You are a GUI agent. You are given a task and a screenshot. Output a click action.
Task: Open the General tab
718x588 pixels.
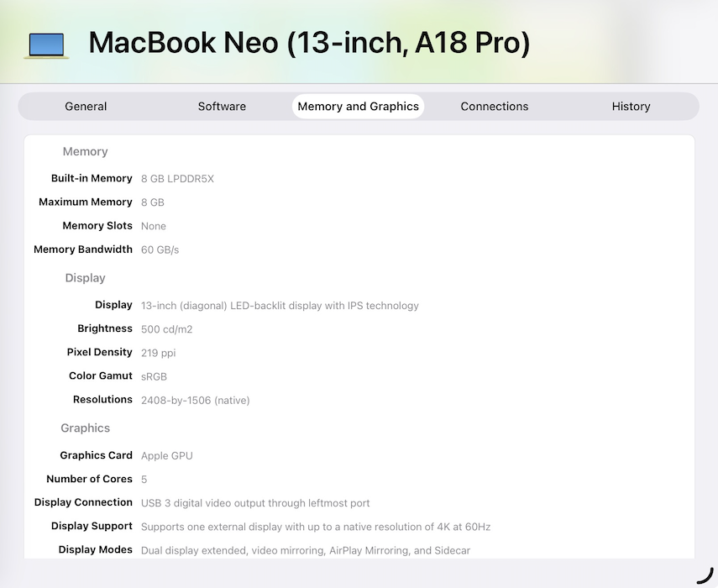[86, 106]
